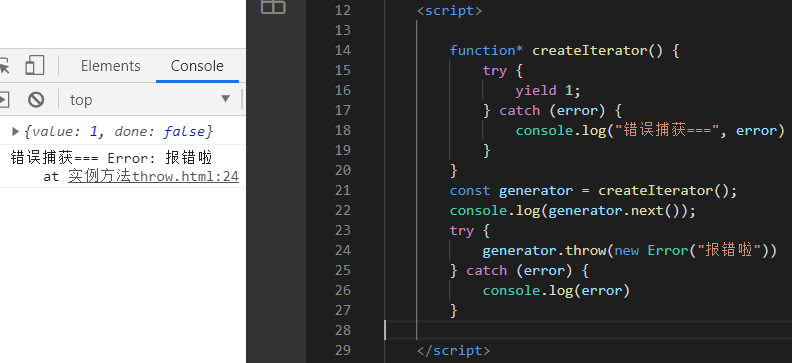This screenshot has height=363, width=792.
Task: Click line number 24 in the gutter
Action: click(x=342, y=250)
